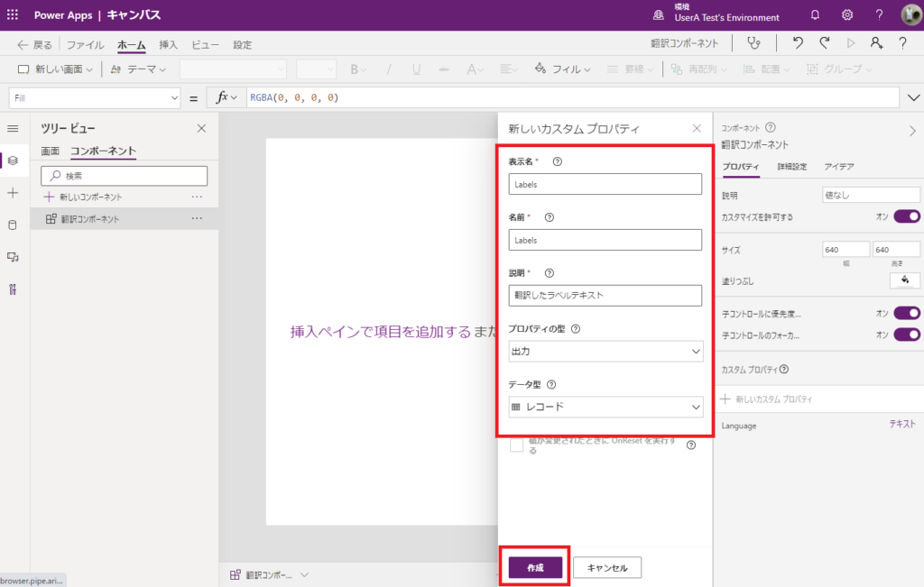Show help for 名前 field
924x587 pixels.
[550, 217]
